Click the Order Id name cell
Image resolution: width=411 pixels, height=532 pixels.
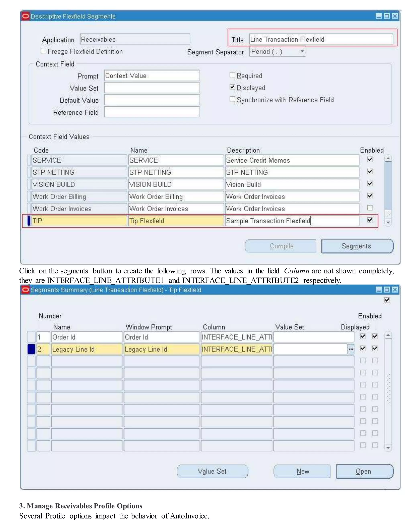click(x=87, y=337)
